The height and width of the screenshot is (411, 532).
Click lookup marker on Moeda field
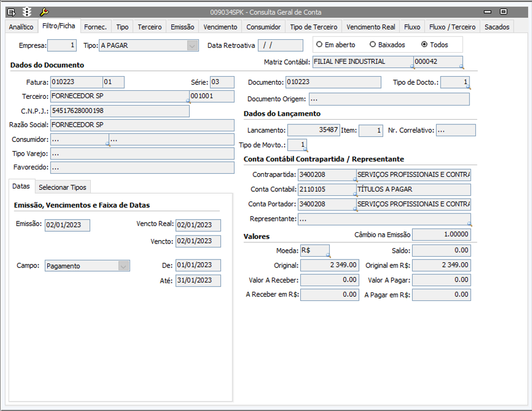pos(328,254)
